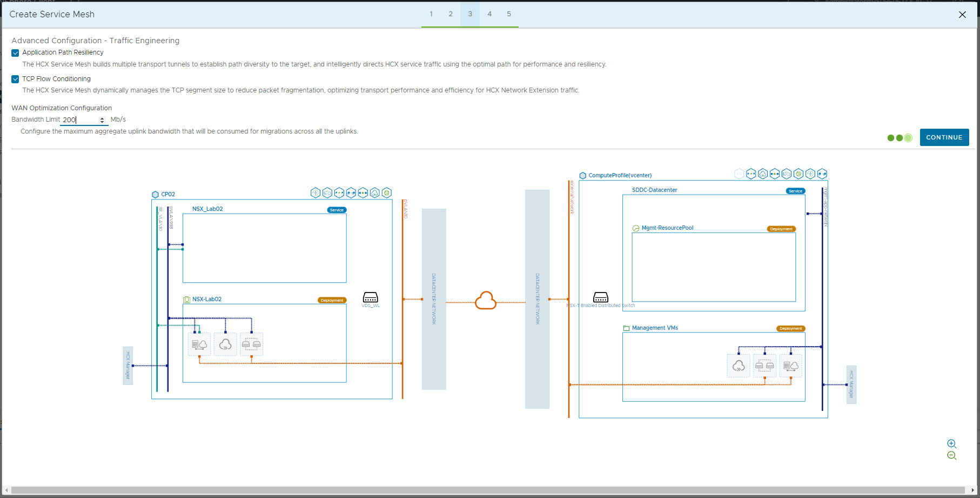Click the Deployment badge on Mgmt-ResourcePool
Screen dimensions: 980x498
[x=781, y=229]
